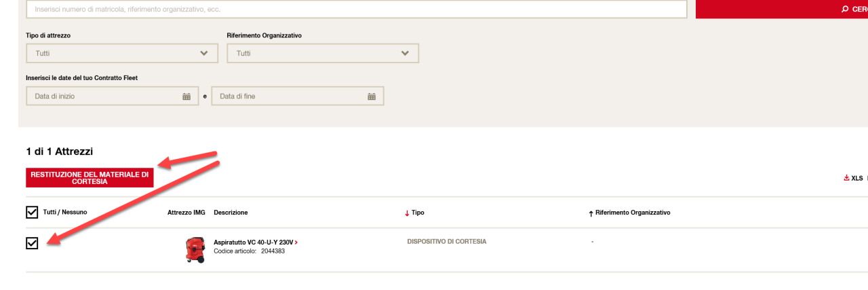868x290 pixels.
Task: Open the Tipo di attrezzo dropdown
Action: pyautogui.click(x=122, y=53)
